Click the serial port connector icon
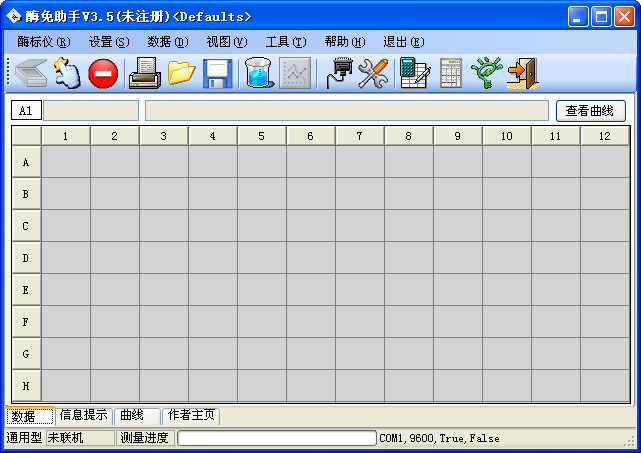Viewport: 641px width, 453px height. [x=339, y=73]
